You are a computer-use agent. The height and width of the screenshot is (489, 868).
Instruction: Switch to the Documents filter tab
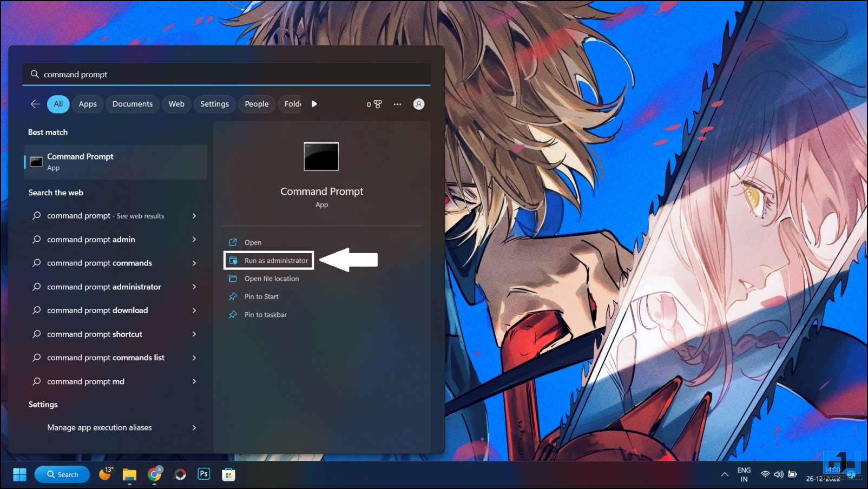pos(133,104)
